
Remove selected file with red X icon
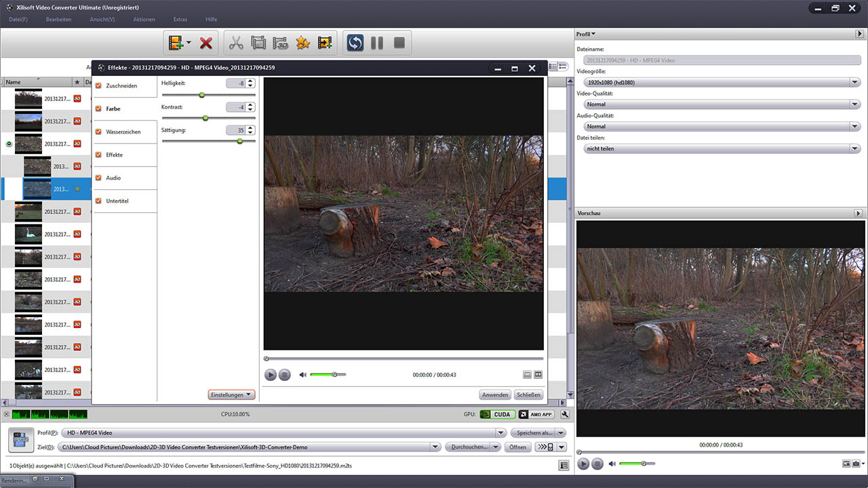[206, 43]
